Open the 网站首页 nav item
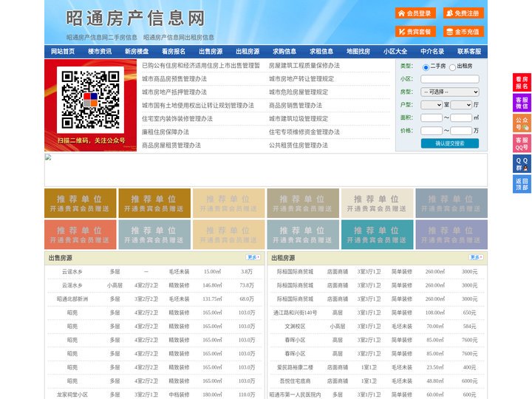The width and height of the screenshot is (532, 399). (x=63, y=52)
